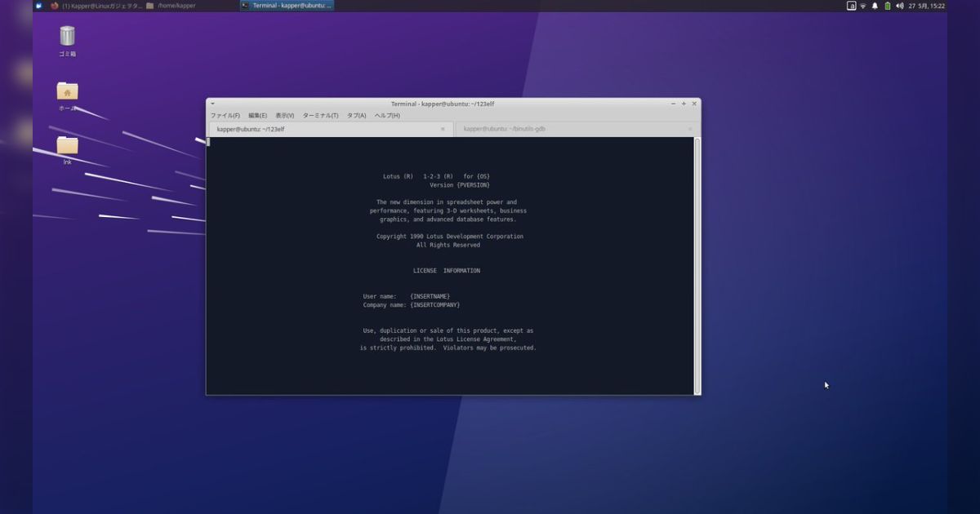Click "Version {PVERSION}" text line

tap(460, 185)
